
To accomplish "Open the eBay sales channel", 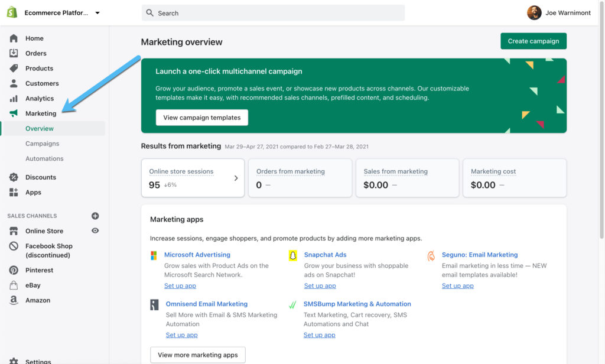I will point(33,285).
